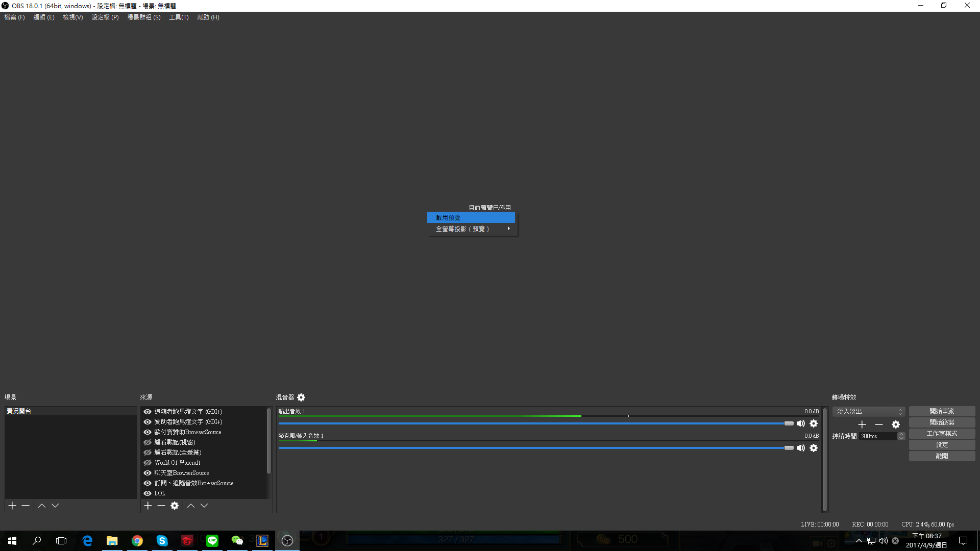Screen dimensions: 980x551
Task: Toggle visibility of 聊天室BrowserSource
Action: click(x=148, y=473)
